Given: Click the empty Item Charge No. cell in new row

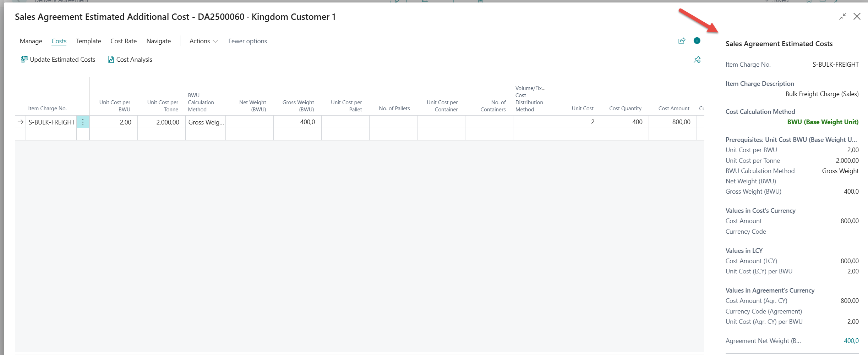Looking at the screenshot, I should click(51, 134).
